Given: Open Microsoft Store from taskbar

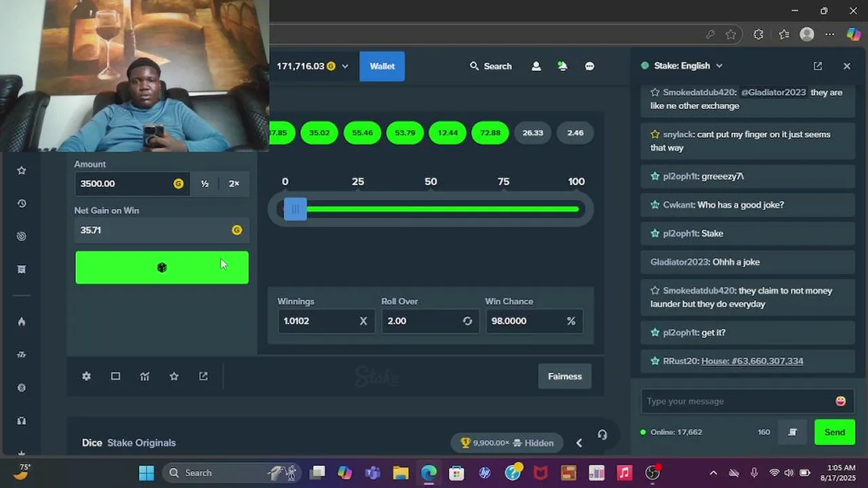Looking at the screenshot, I should 456,473.
